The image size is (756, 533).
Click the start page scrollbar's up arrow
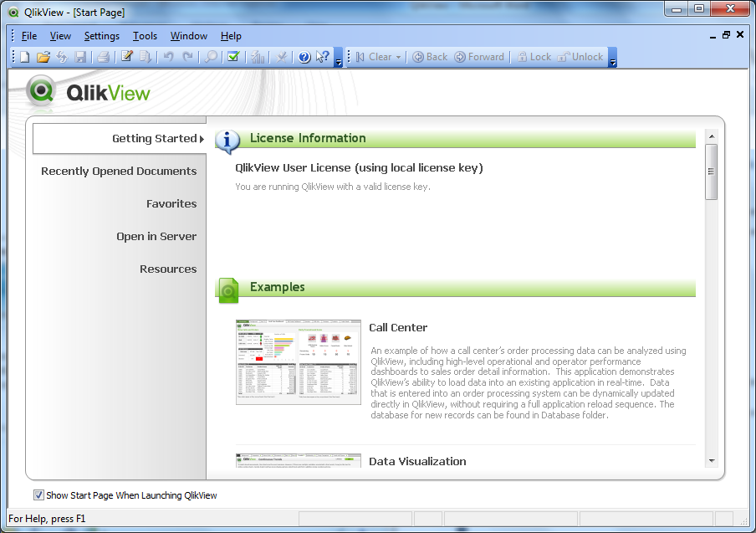(711, 136)
